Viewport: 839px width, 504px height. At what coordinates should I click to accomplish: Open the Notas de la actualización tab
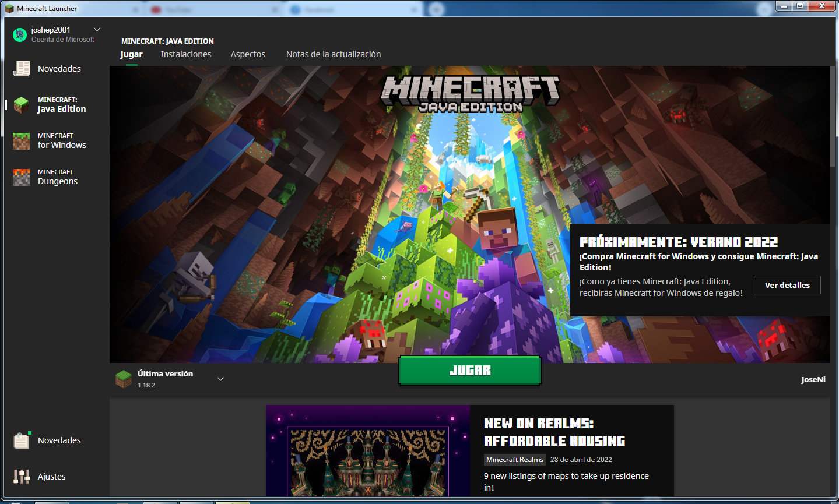point(333,54)
